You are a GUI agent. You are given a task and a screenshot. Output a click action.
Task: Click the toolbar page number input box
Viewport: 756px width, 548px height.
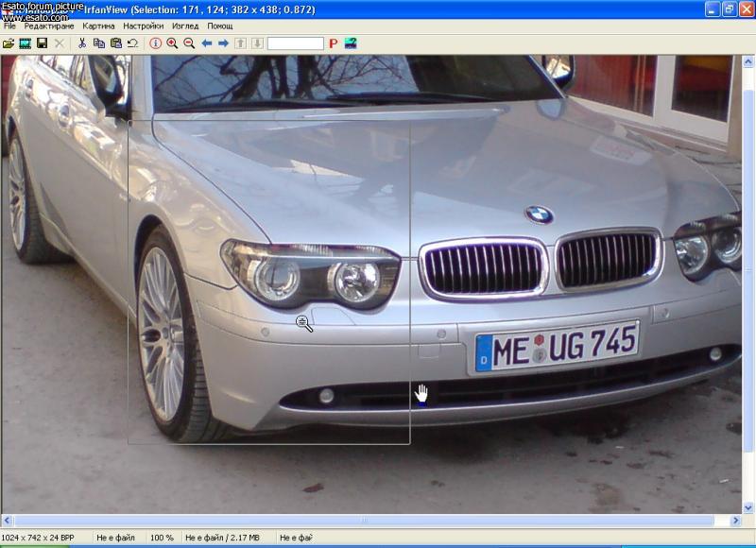point(296,43)
